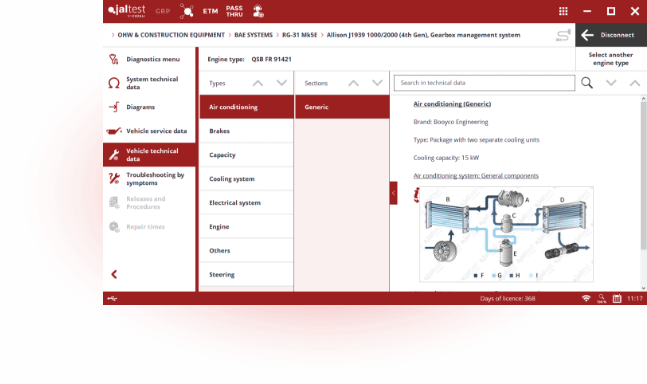Click the Diagnostics menu stethoscope icon
This screenshot has width=647, height=384.
(x=114, y=59)
